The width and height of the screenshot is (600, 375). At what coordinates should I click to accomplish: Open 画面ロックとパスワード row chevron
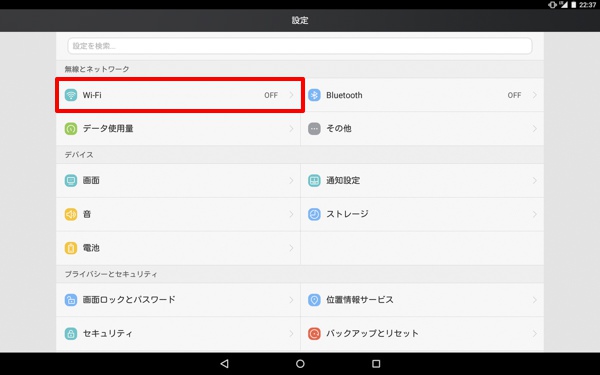291,300
